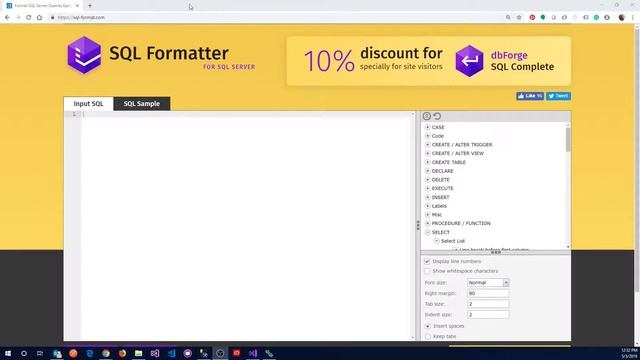Open the Windows Start menu

click(x=8, y=353)
